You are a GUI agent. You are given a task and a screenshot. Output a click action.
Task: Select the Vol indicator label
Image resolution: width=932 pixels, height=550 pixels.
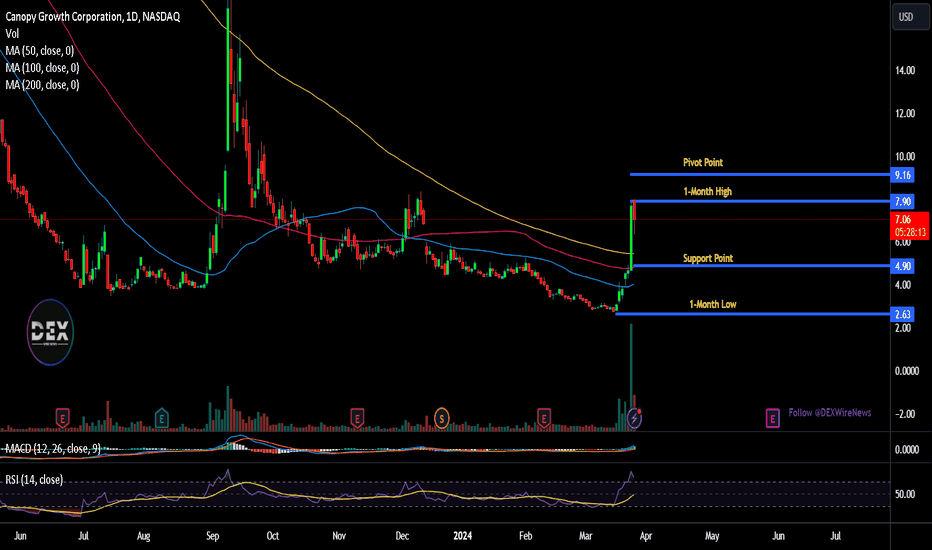point(12,34)
